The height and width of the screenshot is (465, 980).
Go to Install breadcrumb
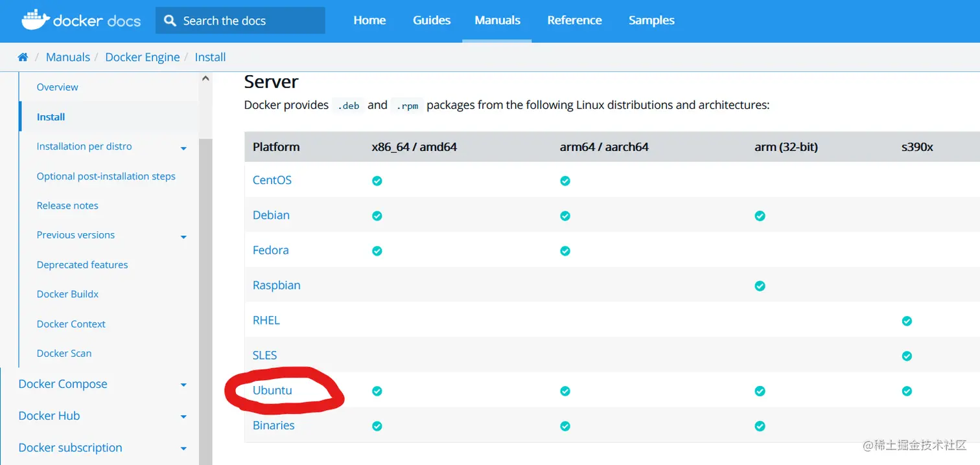pyautogui.click(x=210, y=57)
